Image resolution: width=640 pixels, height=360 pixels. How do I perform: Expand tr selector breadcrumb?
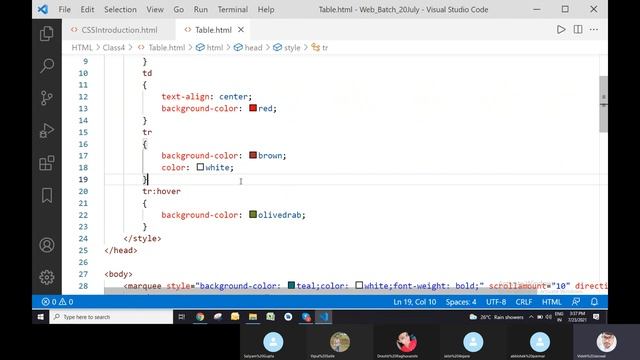(324, 47)
